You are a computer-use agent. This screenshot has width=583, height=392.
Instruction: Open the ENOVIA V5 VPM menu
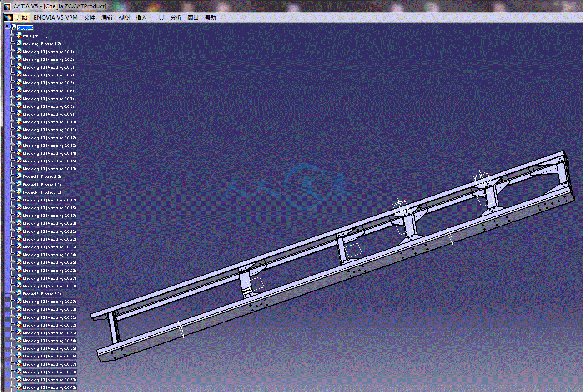pos(55,18)
